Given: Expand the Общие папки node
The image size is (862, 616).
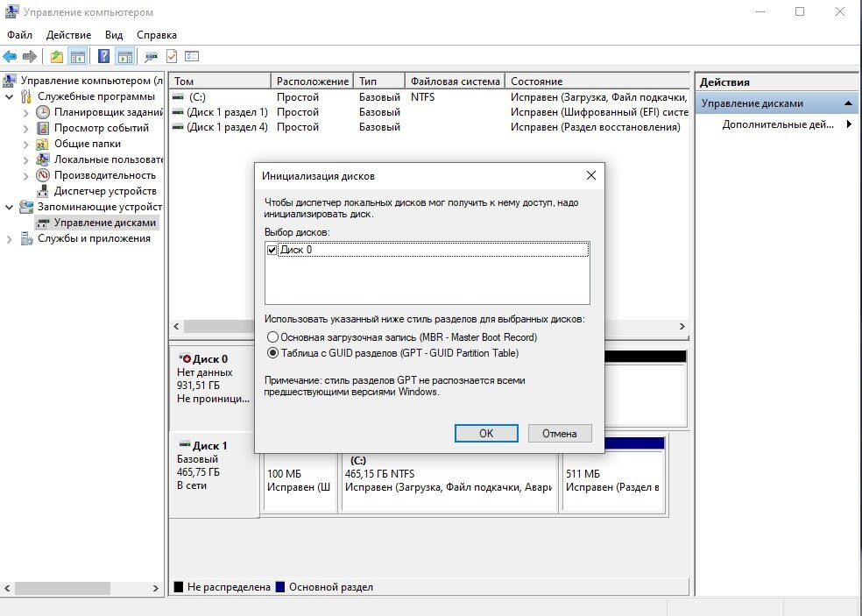Looking at the screenshot, I should point(25,145).
